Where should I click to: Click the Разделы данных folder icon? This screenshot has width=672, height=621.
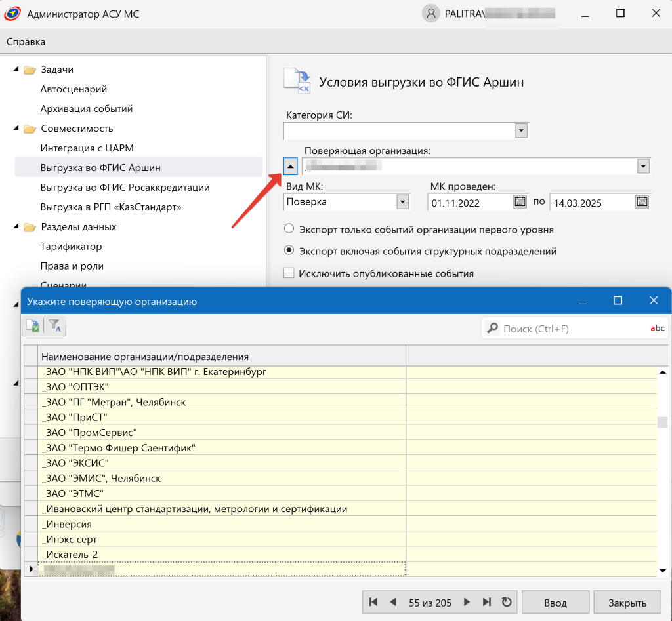pos(30,227)
